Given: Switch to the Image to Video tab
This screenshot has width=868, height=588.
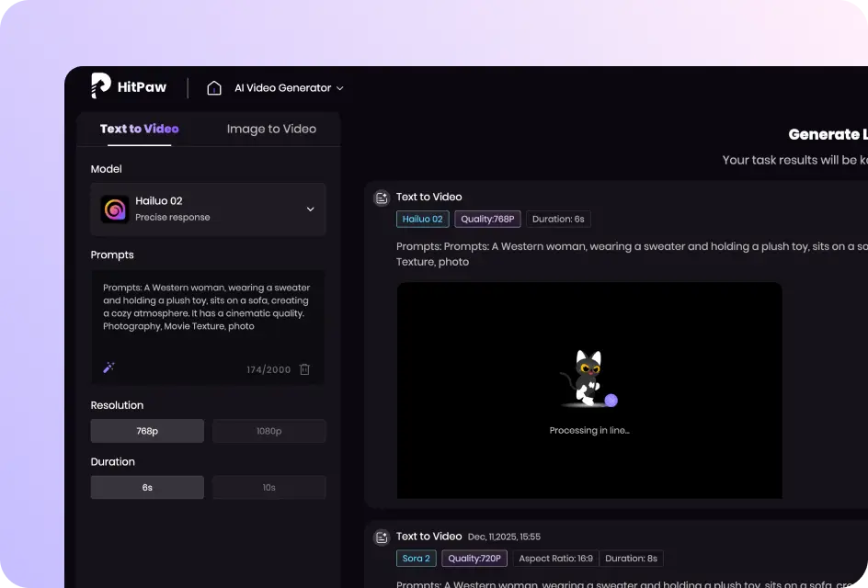Looking at the screenshot, I should (x=271, y=130).
